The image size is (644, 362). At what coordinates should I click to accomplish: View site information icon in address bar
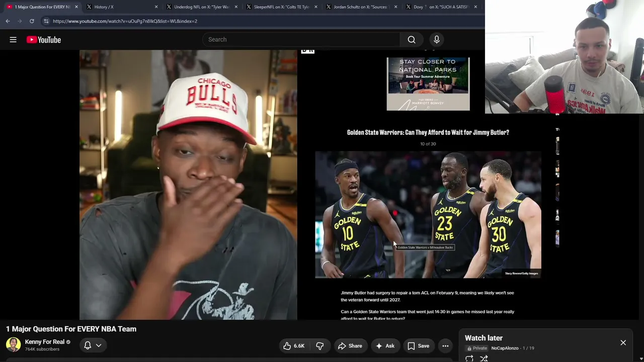(46, 21)
